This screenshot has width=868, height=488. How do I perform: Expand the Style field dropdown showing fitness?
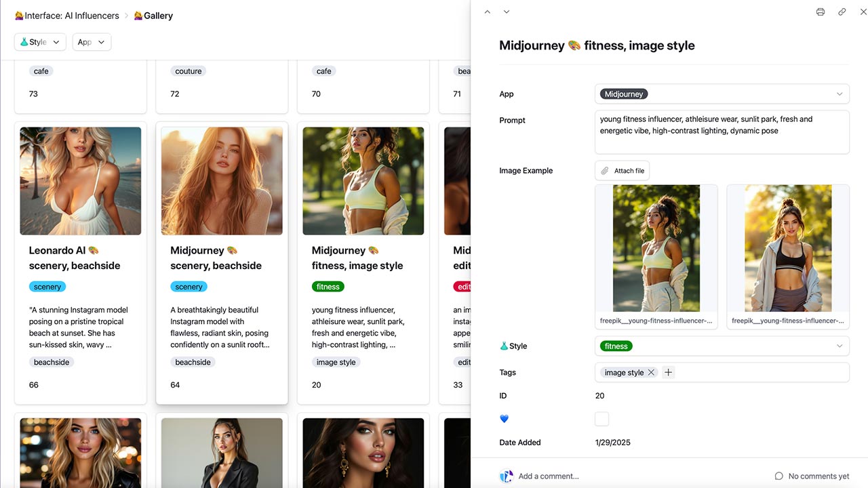click(722, 346)
